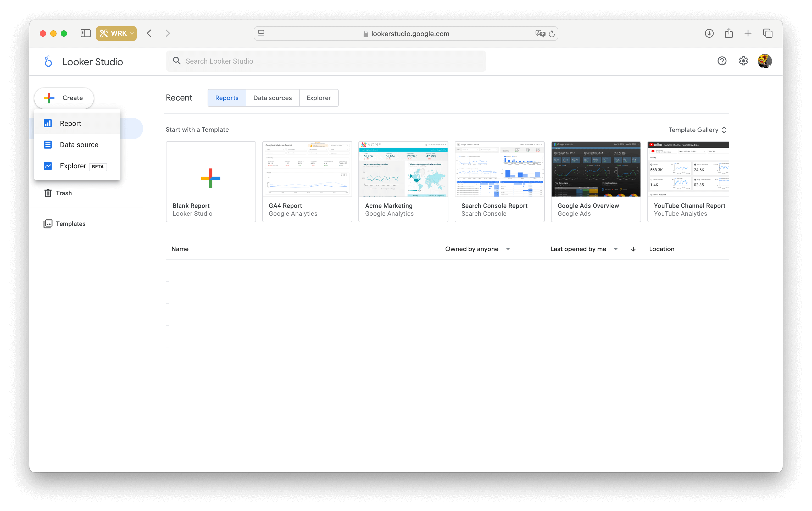Select the Data sources tab

272,98
